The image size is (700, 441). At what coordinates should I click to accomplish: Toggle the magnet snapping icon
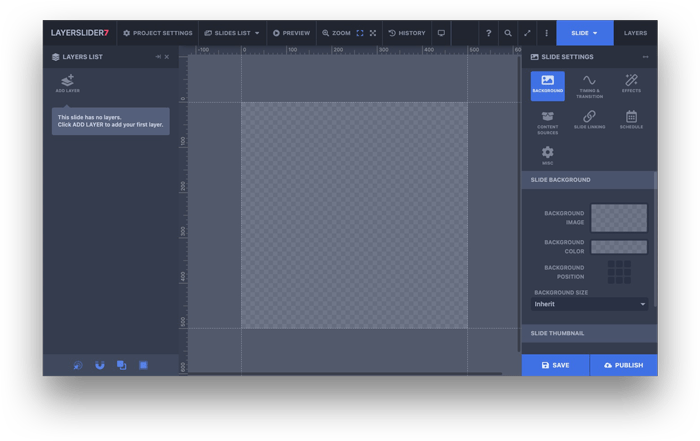point(100,365)
